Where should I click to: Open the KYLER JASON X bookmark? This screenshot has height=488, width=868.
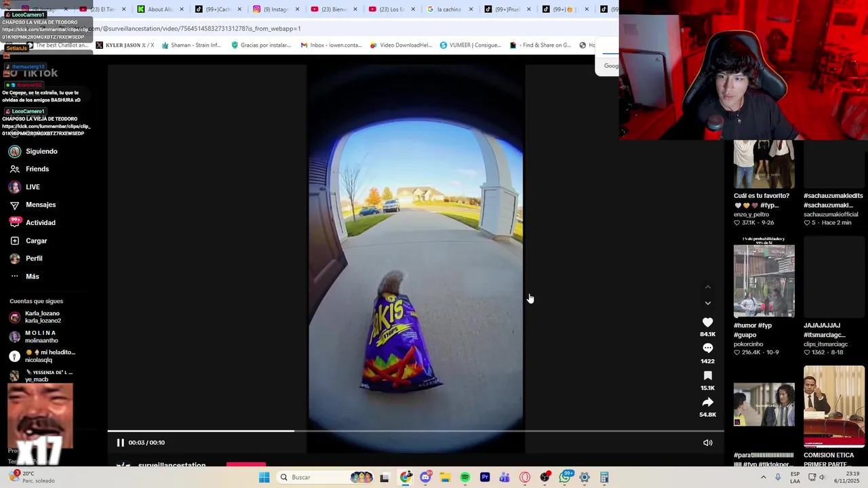(125, 45)
